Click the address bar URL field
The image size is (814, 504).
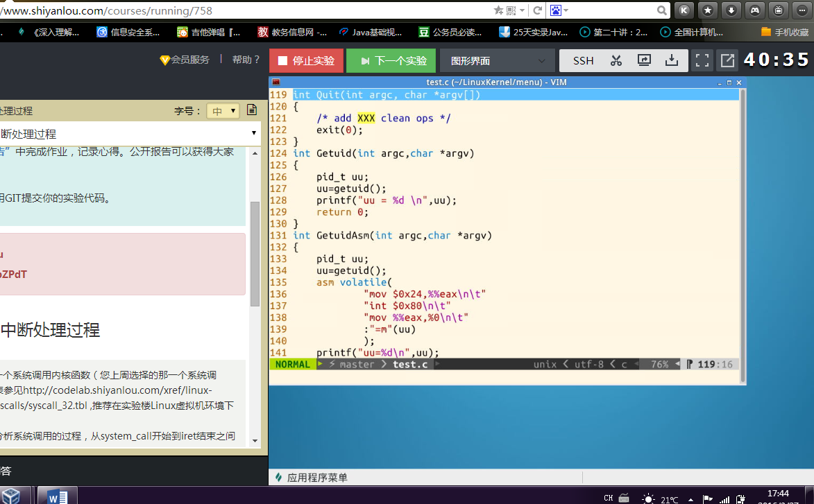(244, 10)
